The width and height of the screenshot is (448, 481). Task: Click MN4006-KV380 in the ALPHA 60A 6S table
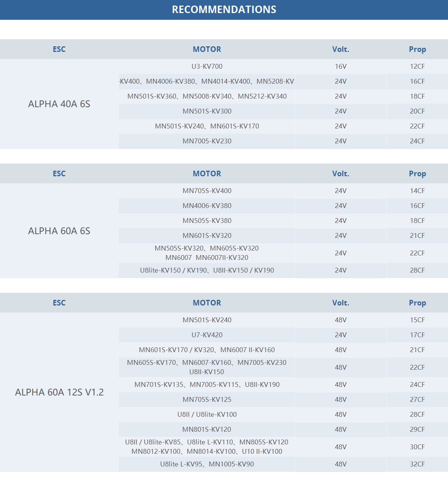(x=207, y=206)
